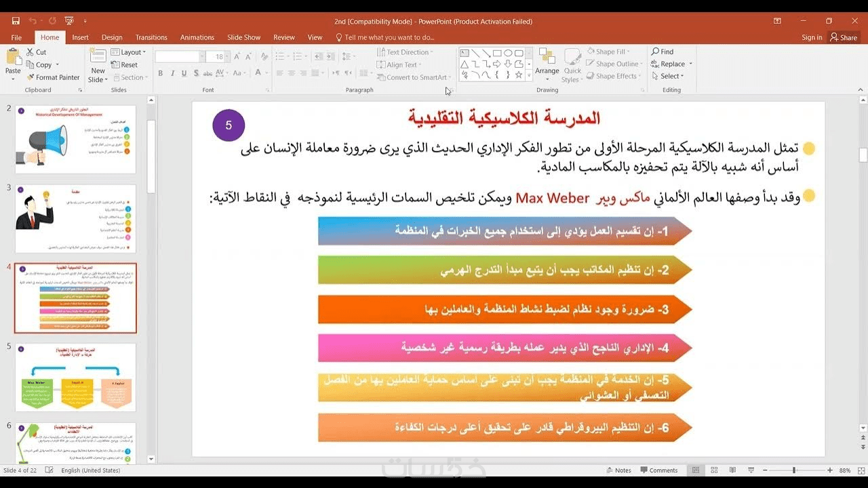The width and height of the screenshot is (868, 488).
Task: Click the Share button
Action: click(x=844, y=37)
